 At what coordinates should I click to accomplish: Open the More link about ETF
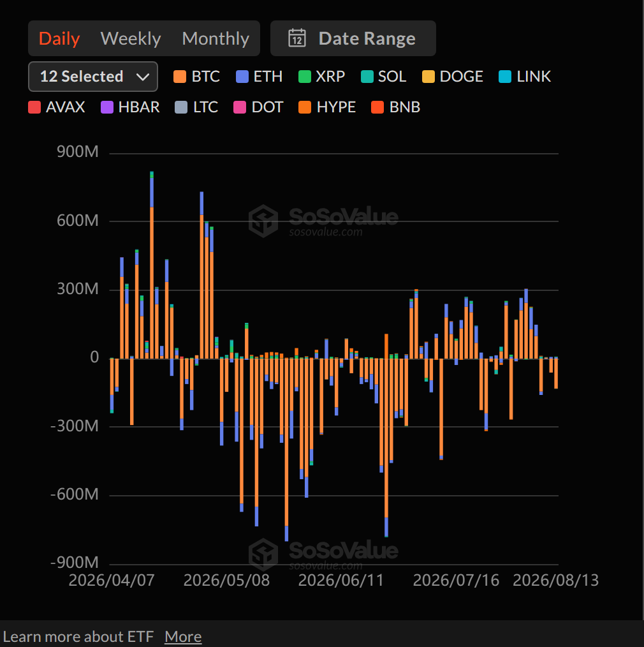click(183, 636)
